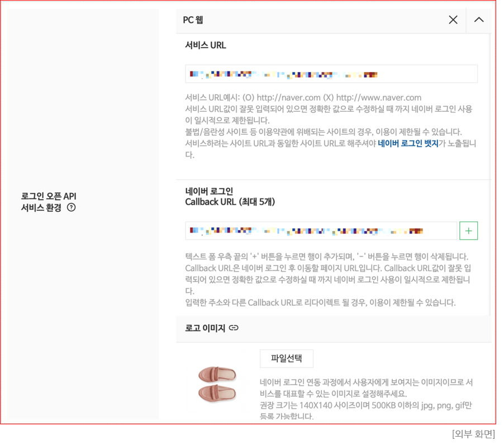
Task: Select the shoe logo image thumbnail
Action: click(x=217, y=383)
